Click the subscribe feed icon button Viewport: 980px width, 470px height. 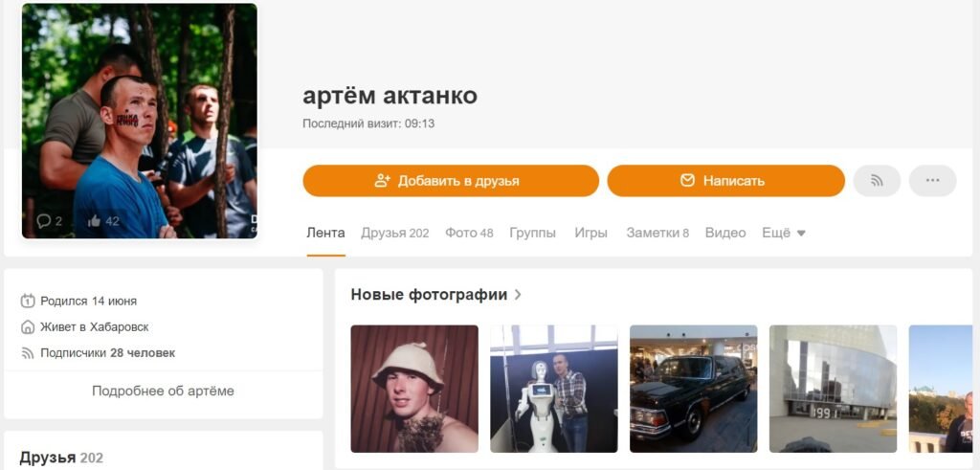pyautogui.click(x=877, y=181)
